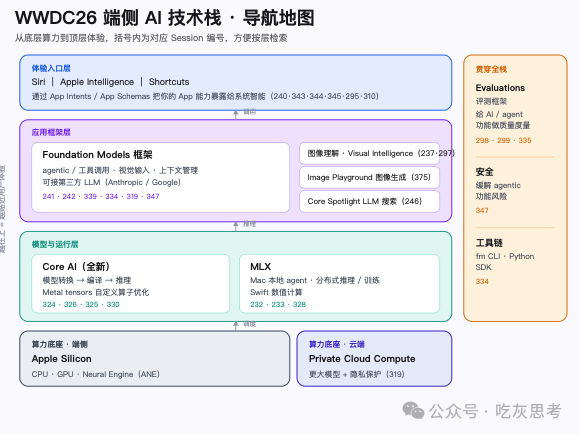The width and height of the screenshot is (580, 434).
Task: Click the "更大模型 + 隐私保护 (319)" line
Action: point(357,374)
